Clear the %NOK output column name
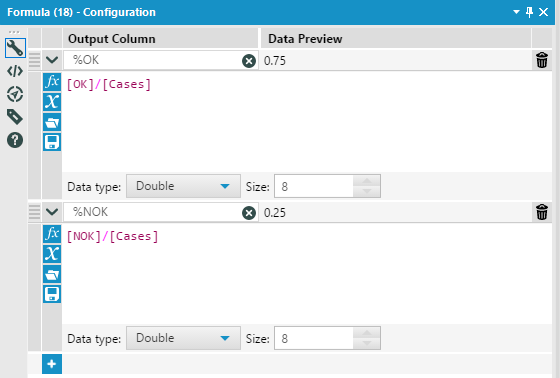The width and height of the screenshot is (560, 378). [x=249, y=213]
